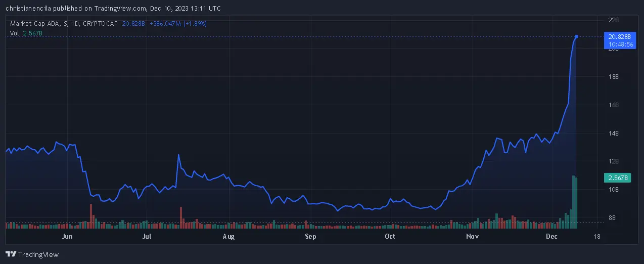Click the 14B price axis label

(x=614, y=134)
